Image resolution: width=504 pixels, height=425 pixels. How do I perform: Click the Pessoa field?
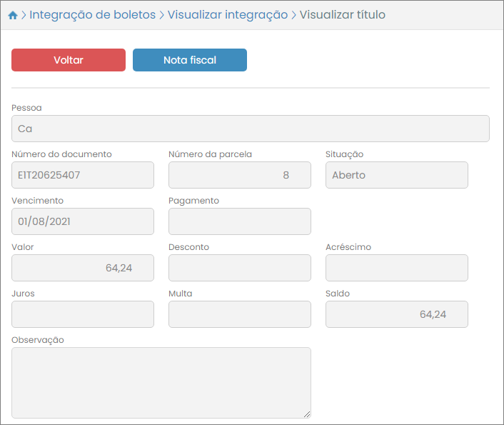coord(250,129)
